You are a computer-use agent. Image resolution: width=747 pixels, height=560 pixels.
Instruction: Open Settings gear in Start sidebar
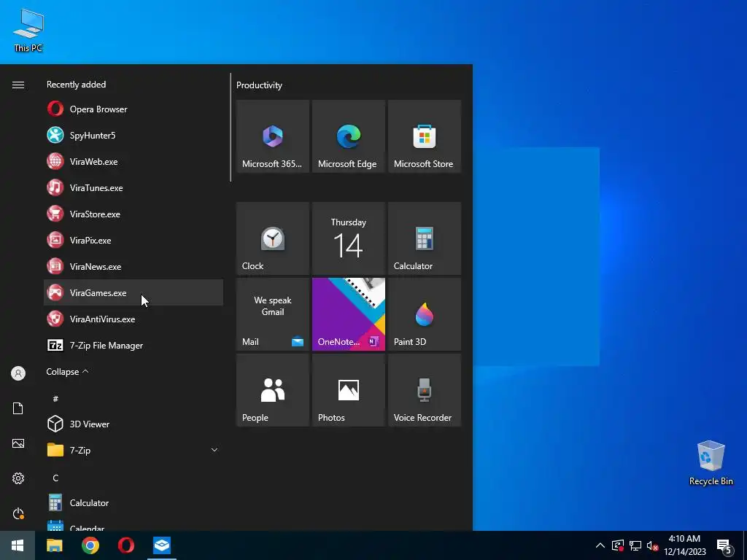point(18,478)
